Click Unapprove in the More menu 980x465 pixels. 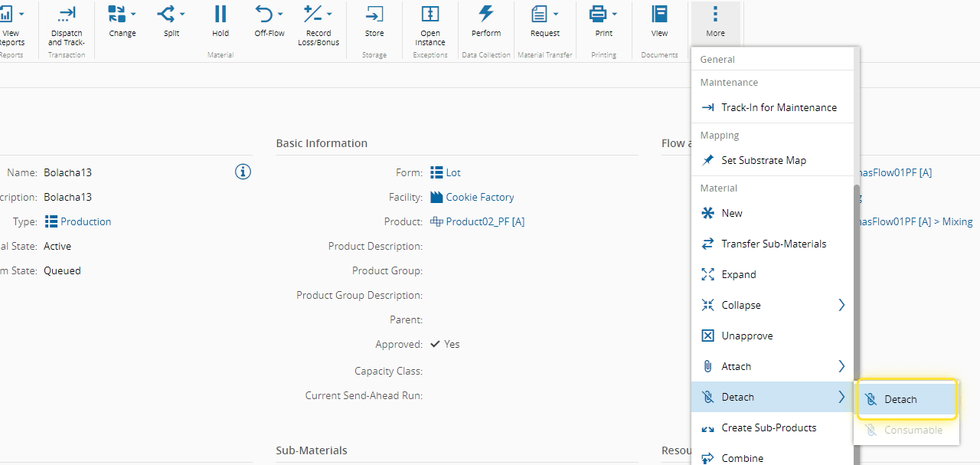[x=746, y=336]
